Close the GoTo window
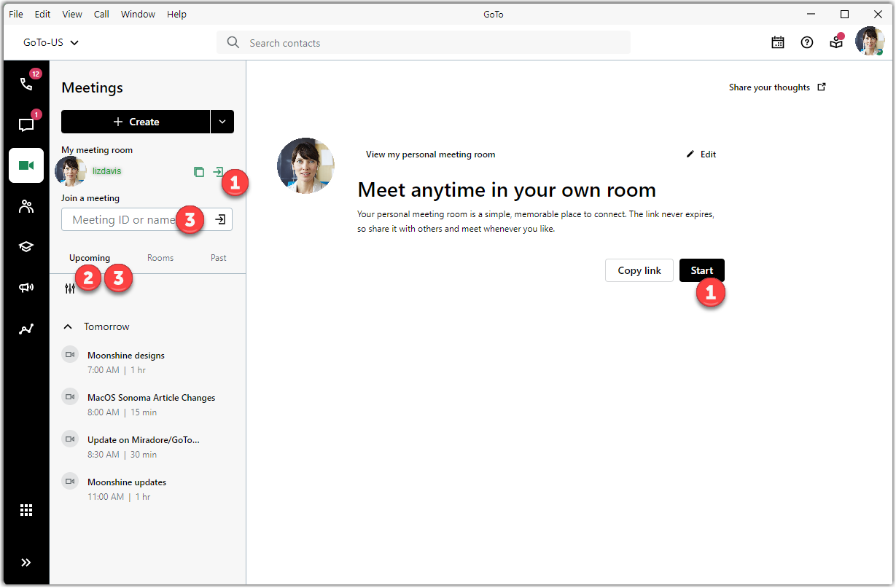This screenshot has height=588, width=896. (x=878, y=14)
